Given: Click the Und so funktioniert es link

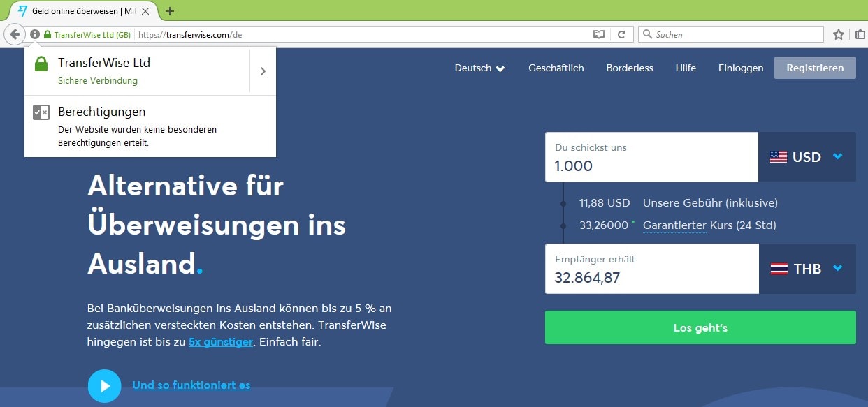Looking at the screenshot, I should point(191,385).
